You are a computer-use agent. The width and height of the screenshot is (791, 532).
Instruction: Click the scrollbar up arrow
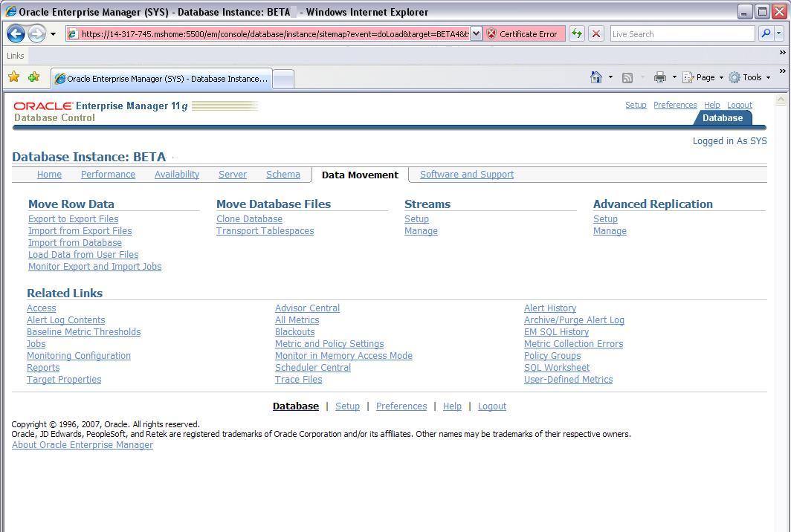pos(781,100)
